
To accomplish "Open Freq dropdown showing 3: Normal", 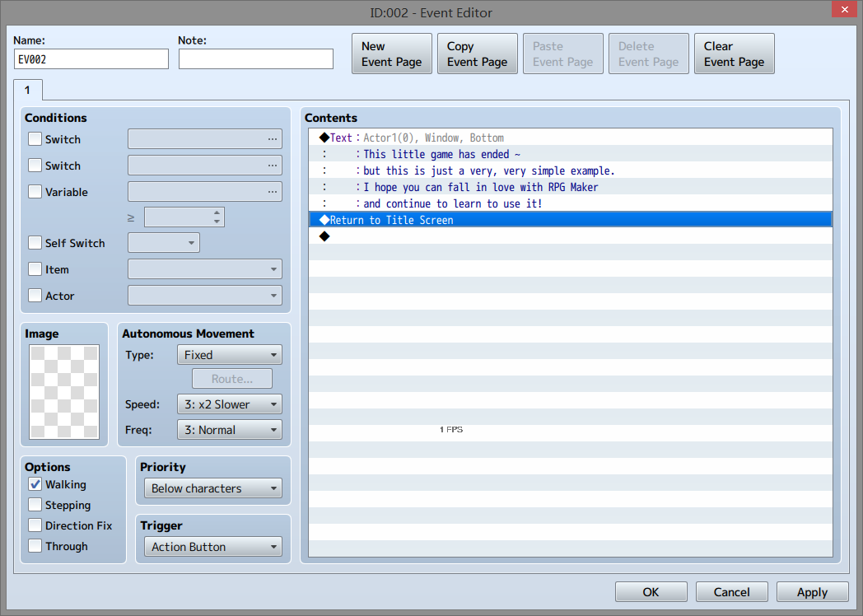I will [230, 430].
